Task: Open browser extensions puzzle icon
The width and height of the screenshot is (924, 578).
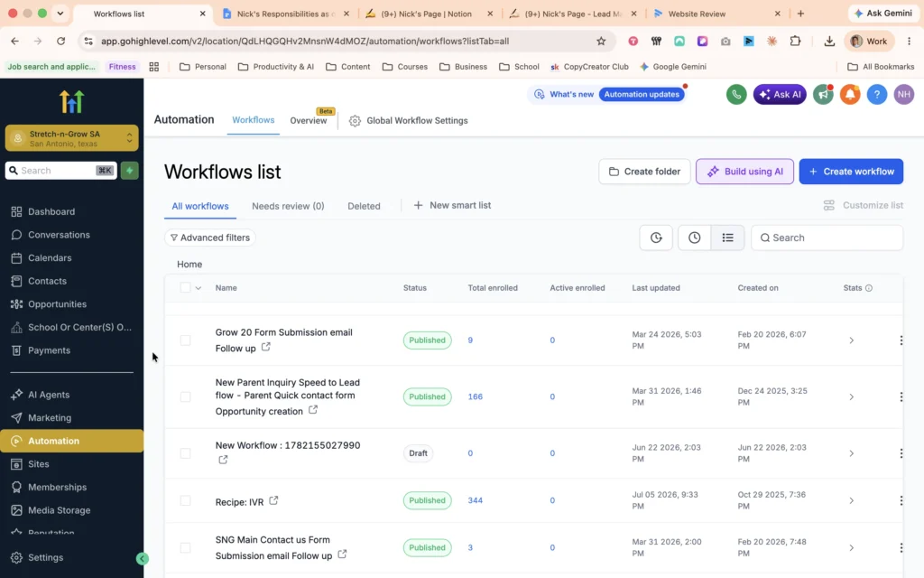Action: click(795, 42)
